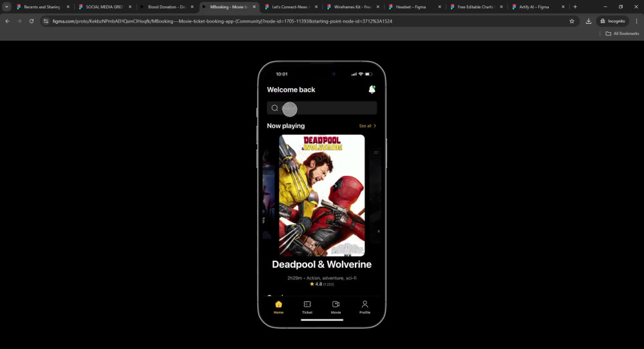This screenshot has height=349, width=644.
Task: Open the Deadpool & Wolverine poster
Action: tap(322, 196)
